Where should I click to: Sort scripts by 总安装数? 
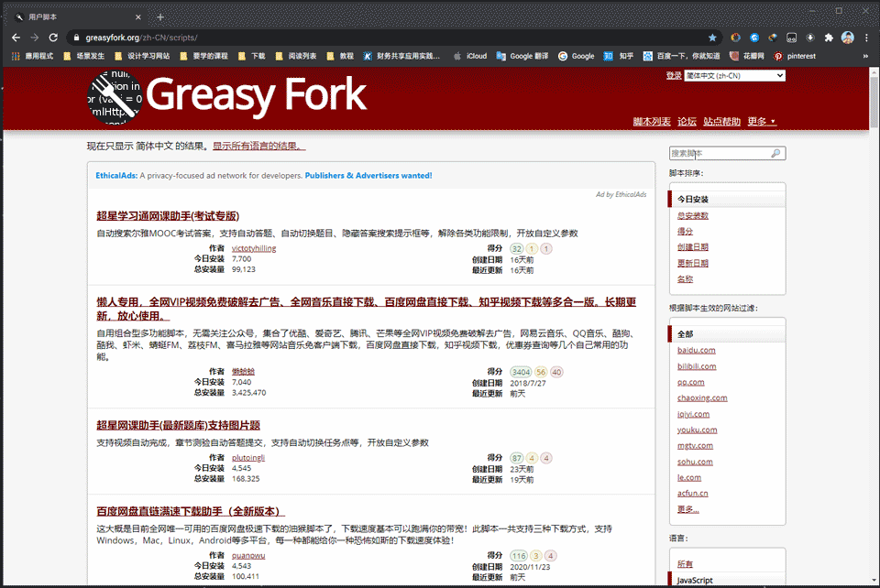[693, 216]
